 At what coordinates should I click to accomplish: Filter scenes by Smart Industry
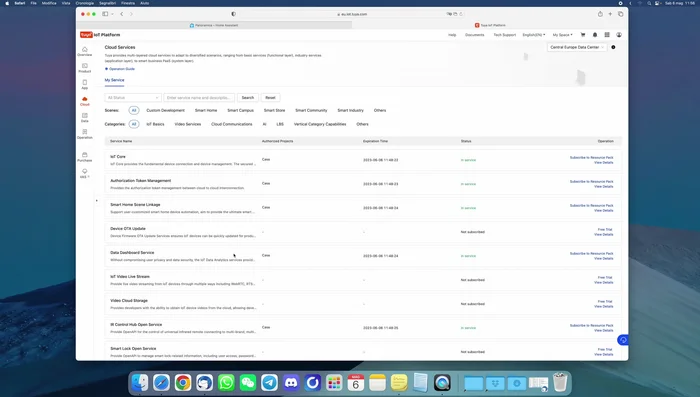[350, 110]
